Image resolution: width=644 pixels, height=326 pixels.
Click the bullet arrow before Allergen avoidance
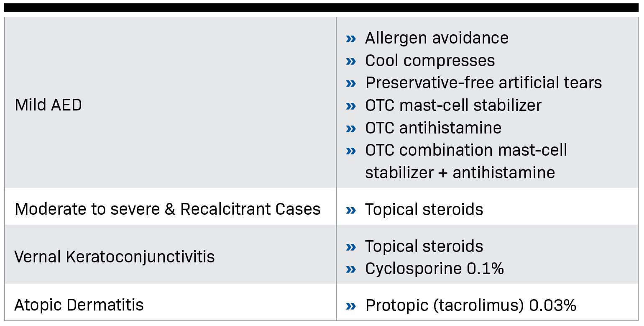coord(351,39)
